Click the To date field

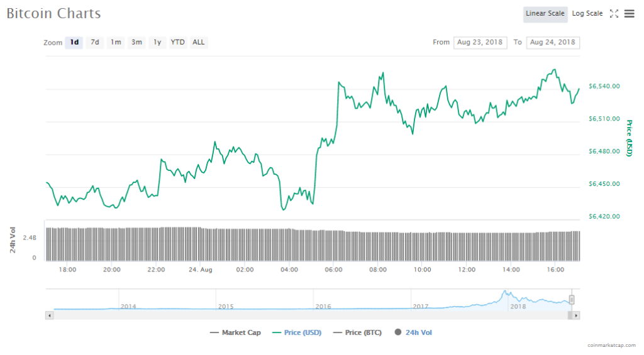(x=553, y=43)
